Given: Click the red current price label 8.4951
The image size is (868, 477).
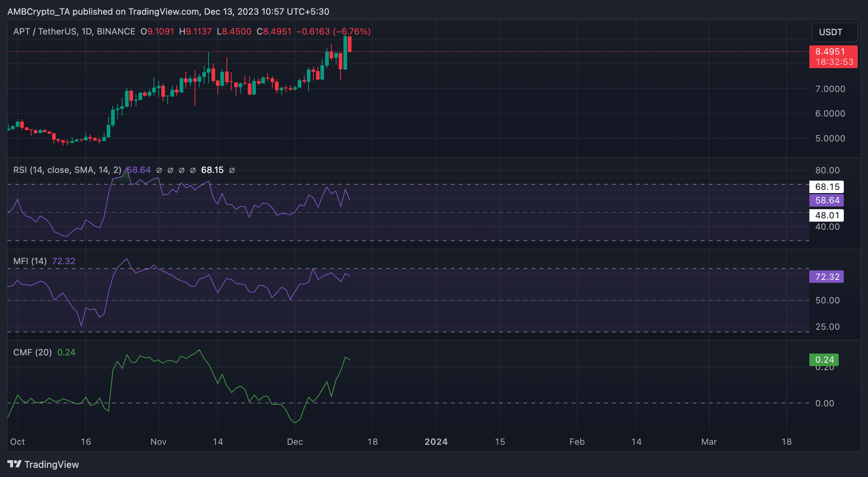Looking at the screenshot, I should click(x=833, y=57).
